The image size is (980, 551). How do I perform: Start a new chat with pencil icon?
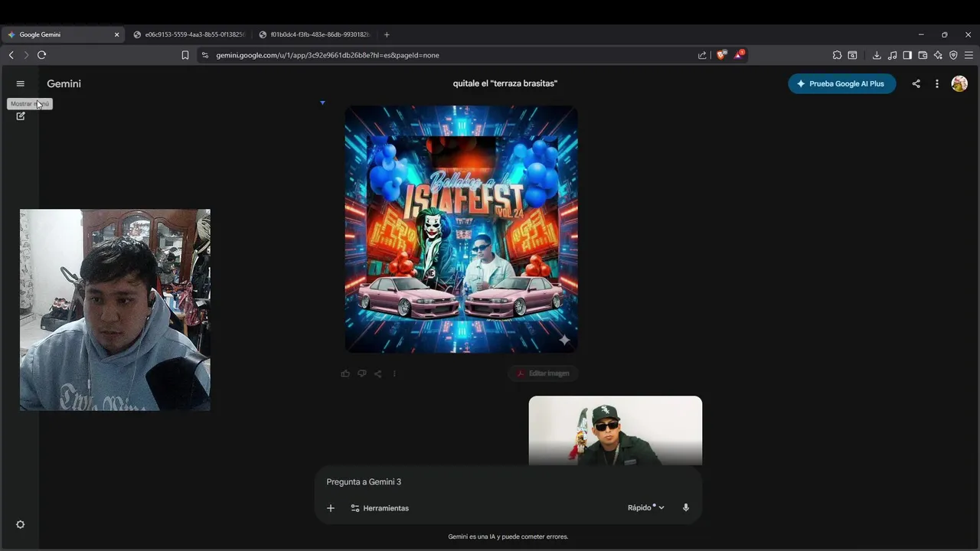pyautogui.click(x=21, y=116)
